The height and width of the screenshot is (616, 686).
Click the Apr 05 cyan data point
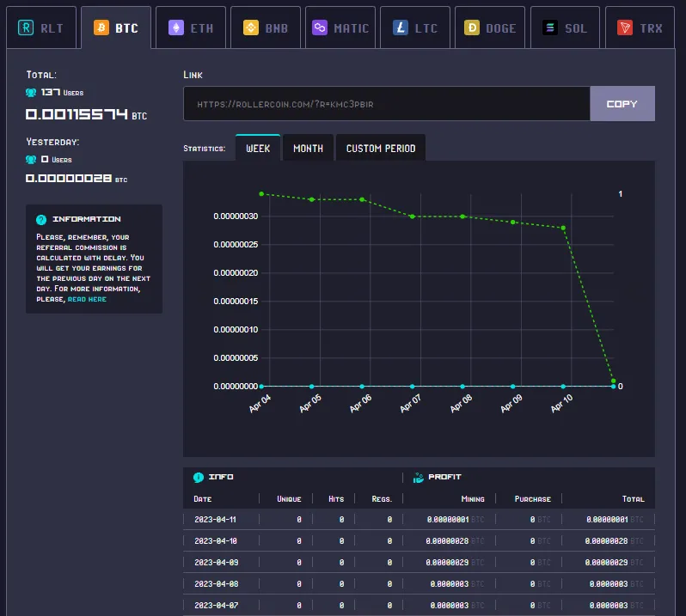click(311, 387)
